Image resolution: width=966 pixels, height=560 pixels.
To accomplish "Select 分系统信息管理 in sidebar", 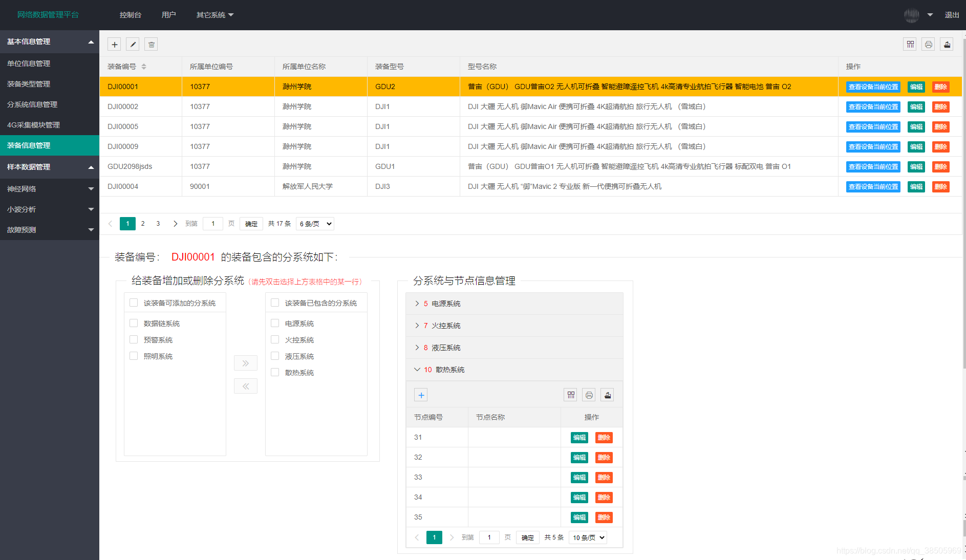I will pos(50,104).
